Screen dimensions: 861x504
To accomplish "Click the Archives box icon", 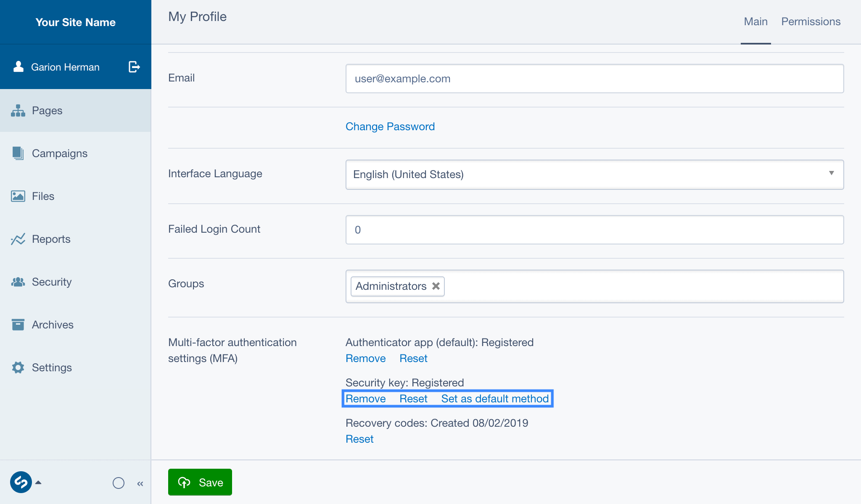I will pyautogui.click(x=18, y=325).
